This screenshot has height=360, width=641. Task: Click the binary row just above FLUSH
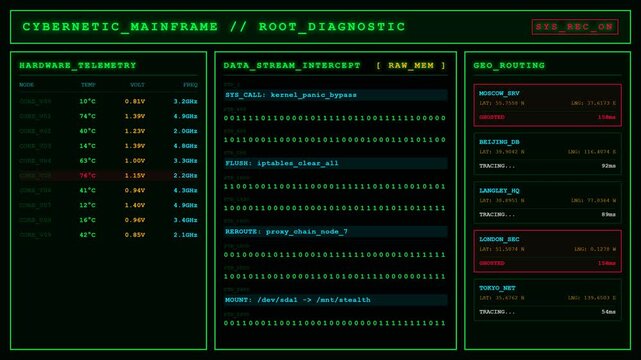335,140
